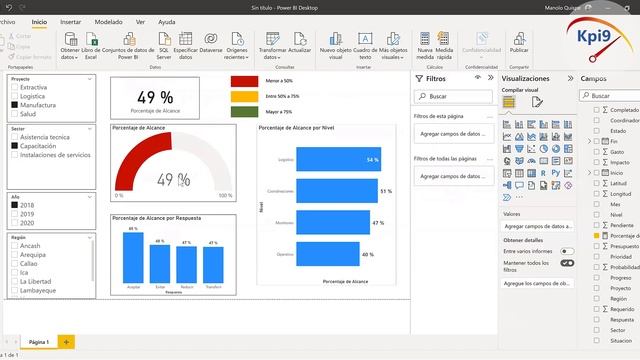
Task: Open Sector slicer dropdown chevron
Action: (x=90, y=129)
